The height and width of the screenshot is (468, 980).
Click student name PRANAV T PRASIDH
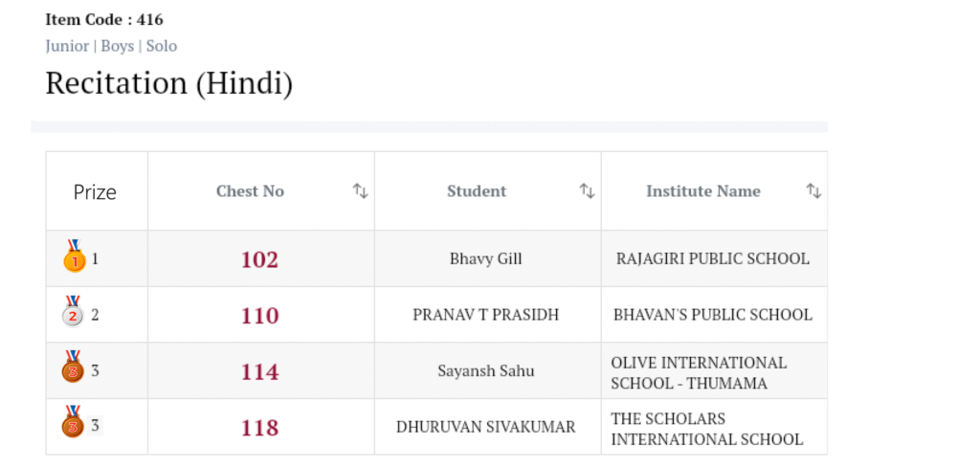[x=486, y=315]
